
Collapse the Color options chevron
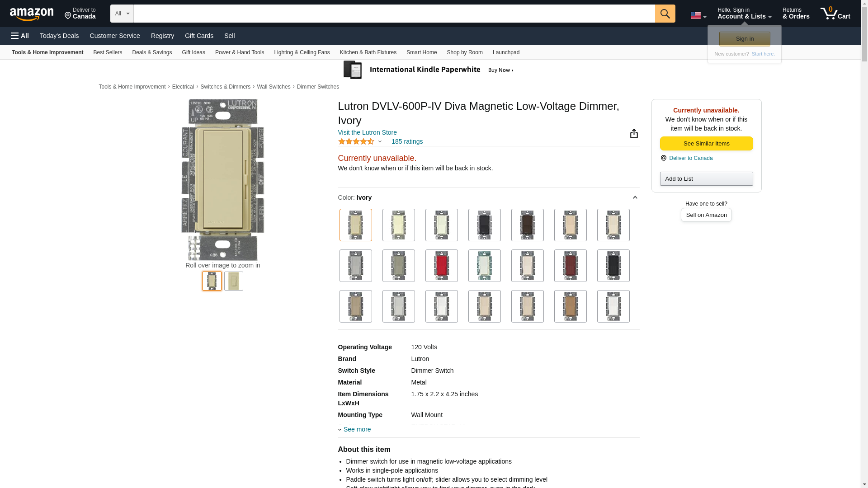tap(635, 197)
